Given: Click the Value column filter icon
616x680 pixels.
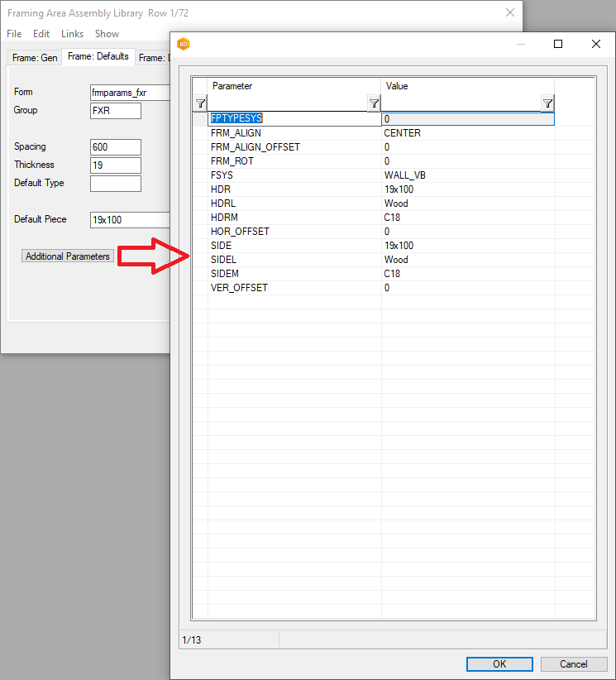Looking at the screenshot, I should pos(547,103).
